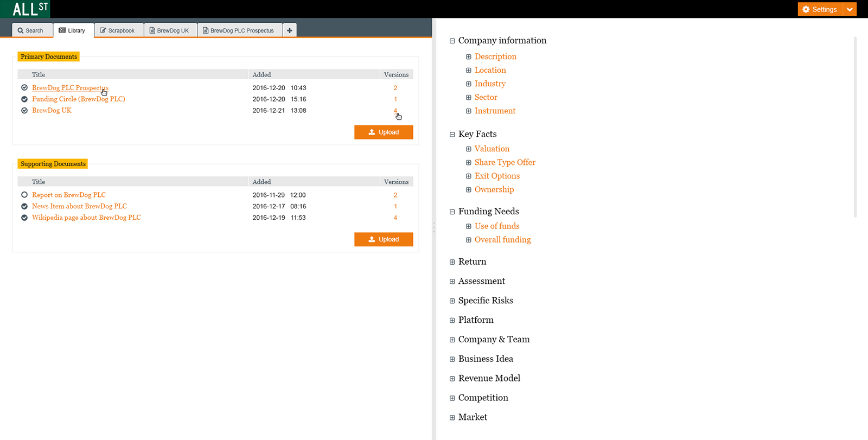Expand the Overall funding item
The height and width of the screenshot is (440, 868).
point(469,240)
